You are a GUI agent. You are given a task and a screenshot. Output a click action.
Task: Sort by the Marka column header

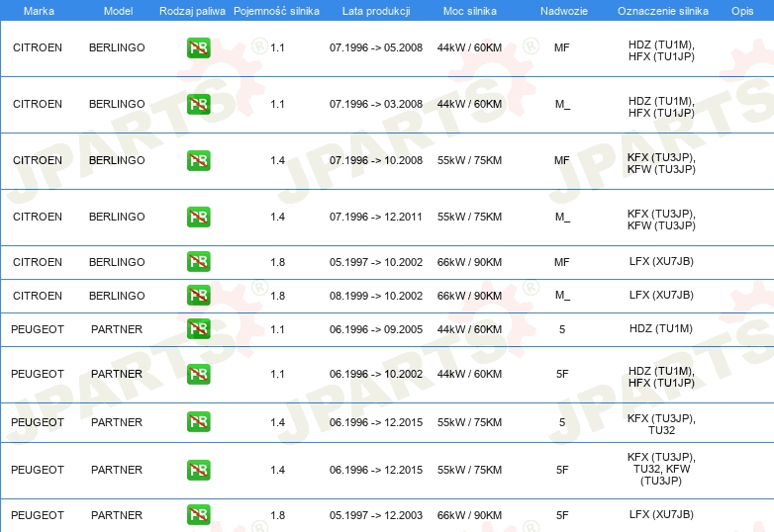[x=38, y=10]
